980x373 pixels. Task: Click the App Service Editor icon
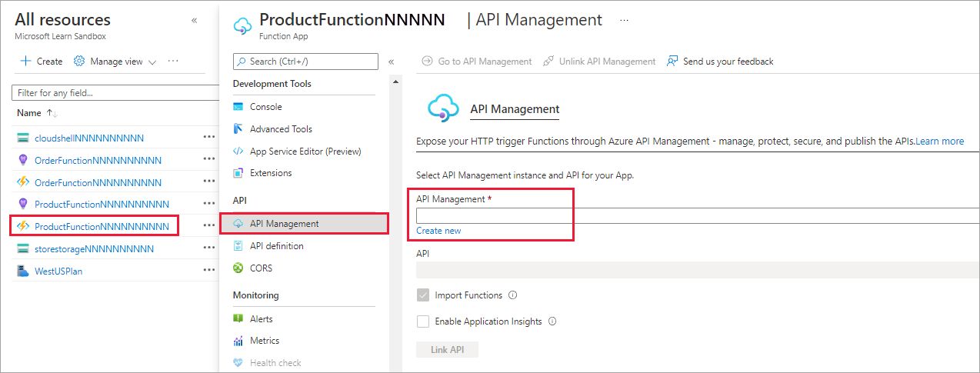pos(238,152)
